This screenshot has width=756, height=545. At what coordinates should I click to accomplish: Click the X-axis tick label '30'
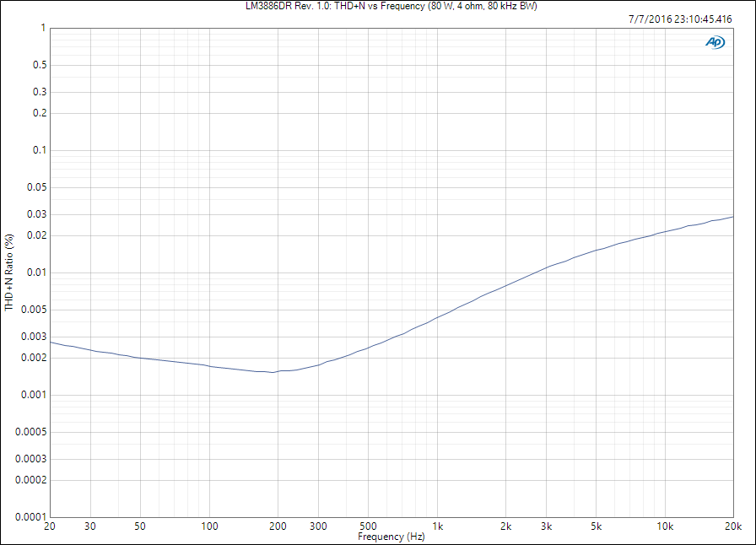coord(90,526)
